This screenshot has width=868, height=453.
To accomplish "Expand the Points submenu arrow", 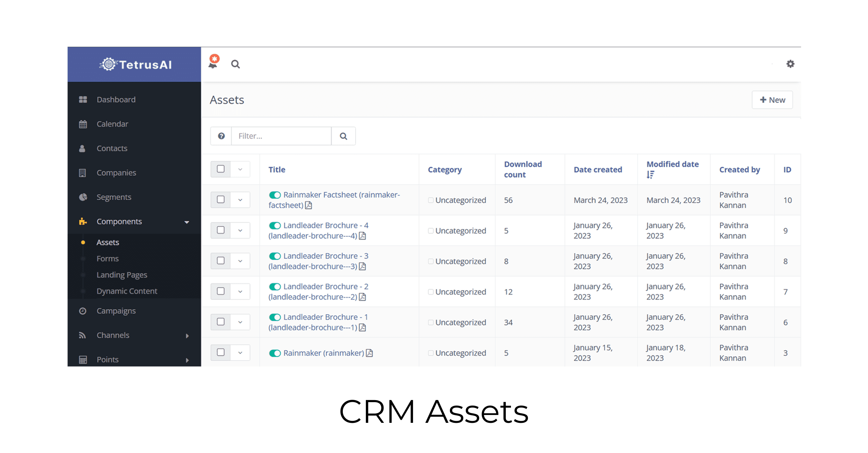I will [187, 360].
